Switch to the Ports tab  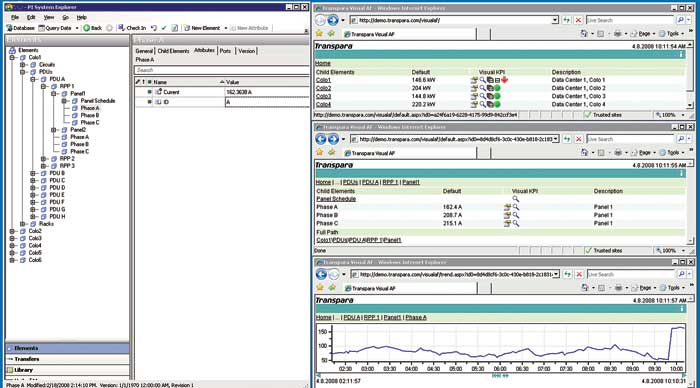point(225,51)
